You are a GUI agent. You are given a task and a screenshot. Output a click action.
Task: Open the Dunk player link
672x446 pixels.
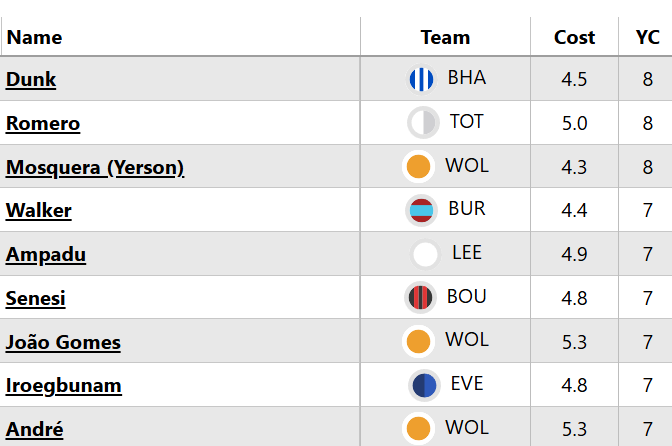tap(31, 79)
